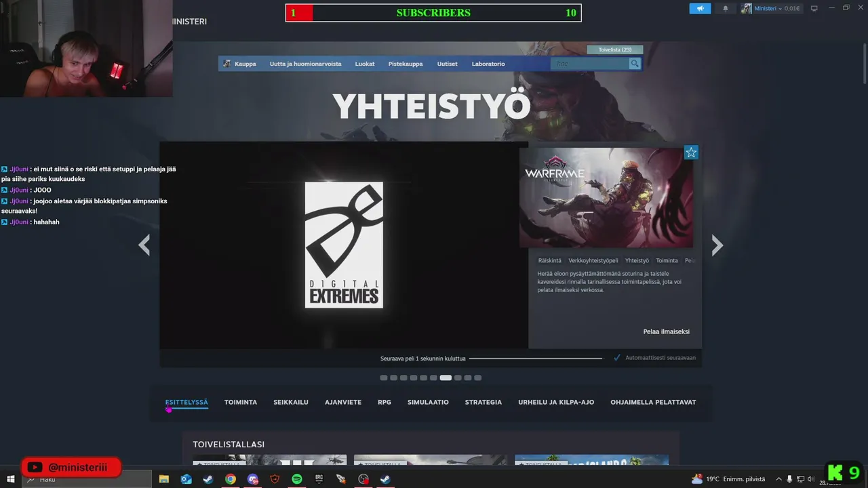Open Brave browser from taskbar
The width and height of the screenshot is (868, 488).
[x=275, y=479]
